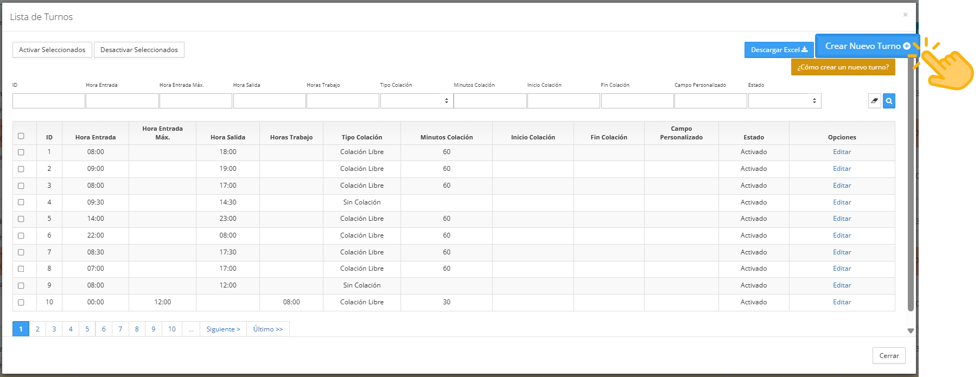Focus the Hora Entrada Máx. filter field
This screenshot has height=377, width=980.
point(196,101)
